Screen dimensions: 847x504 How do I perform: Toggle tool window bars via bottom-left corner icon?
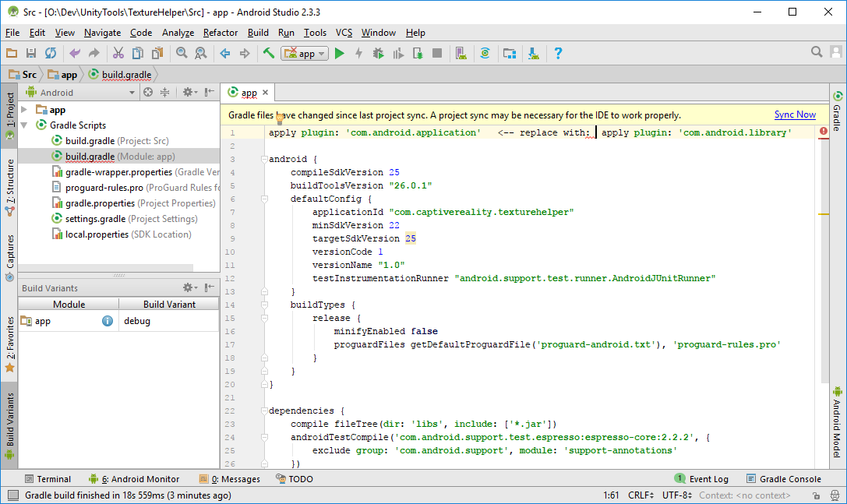(13, 495)
